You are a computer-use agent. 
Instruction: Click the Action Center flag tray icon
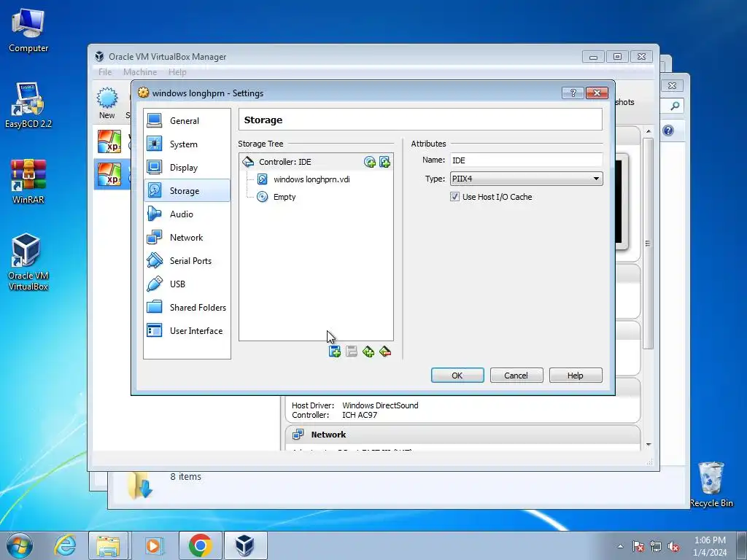[638, 546]
